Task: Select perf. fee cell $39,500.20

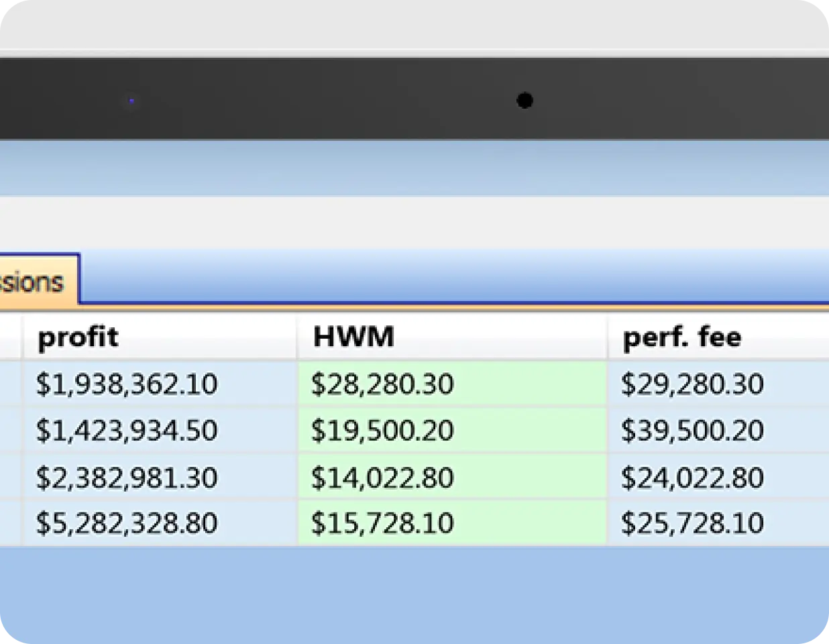Action: [692, 431]
